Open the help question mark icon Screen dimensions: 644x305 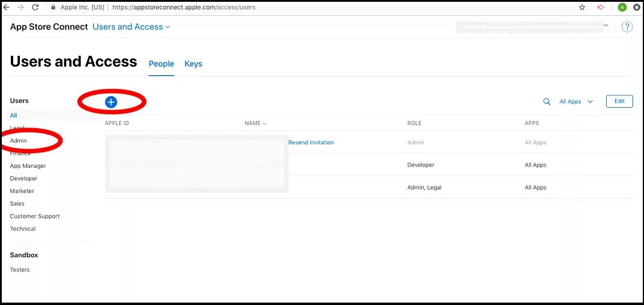click(x=627, y=27)
